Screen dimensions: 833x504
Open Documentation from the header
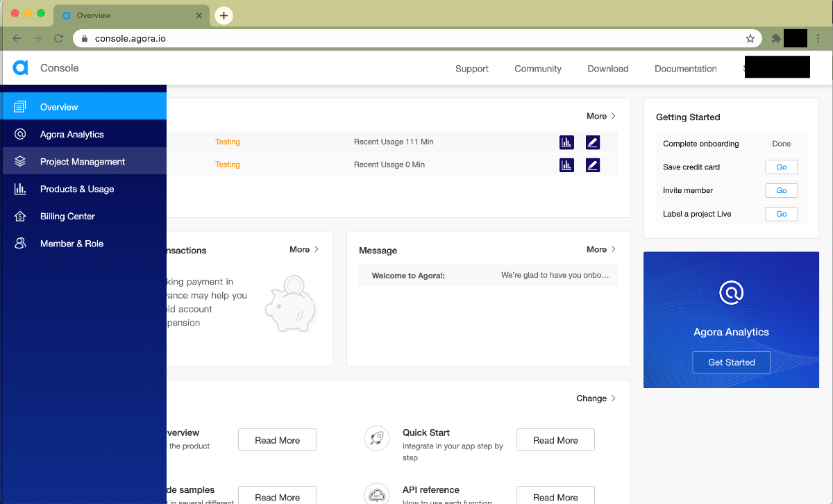click(686, 69)
